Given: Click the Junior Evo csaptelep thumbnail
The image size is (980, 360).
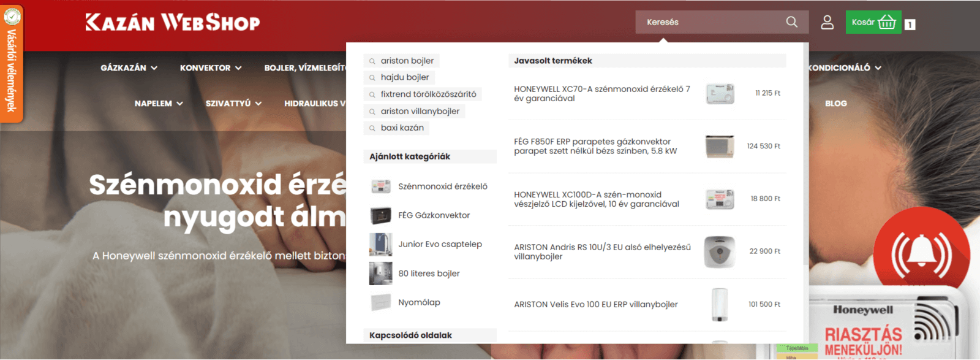Looking at the screenshot, I should [x=380, y=244].
